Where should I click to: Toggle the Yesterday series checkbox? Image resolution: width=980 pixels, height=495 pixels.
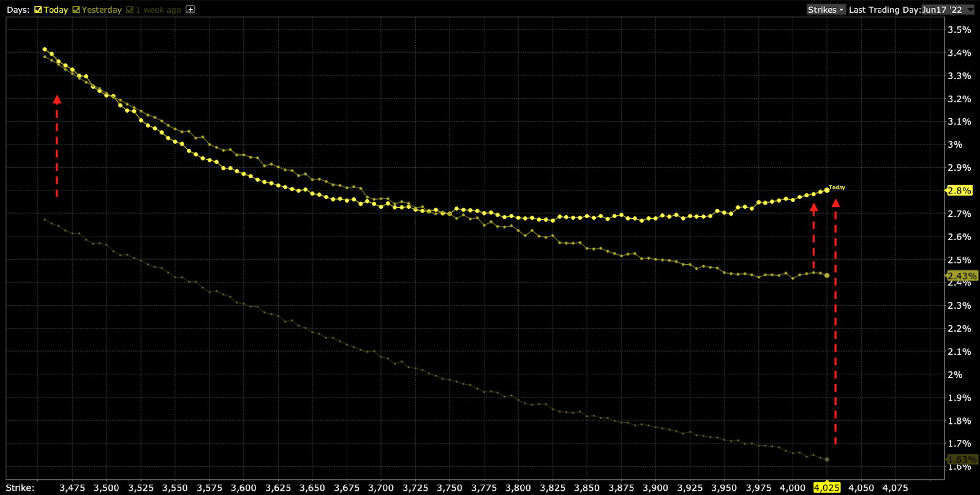76,10
